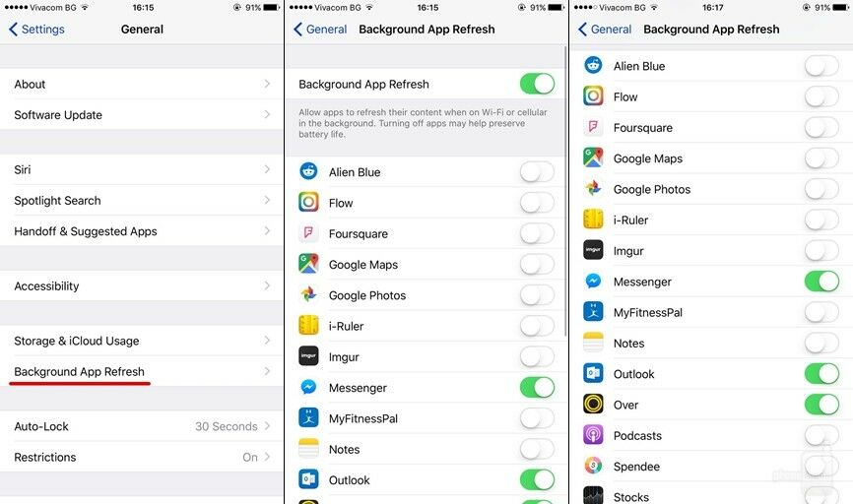The height and width of the screenshot is (504, 853).
Task: Tap the Imgur app icon in middle screen
Action: (308, 356)
